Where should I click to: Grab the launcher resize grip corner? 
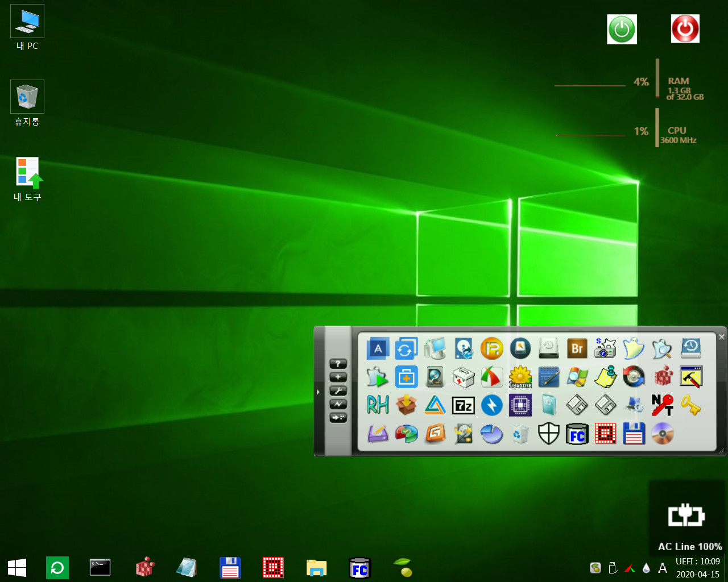coord(722,451)
